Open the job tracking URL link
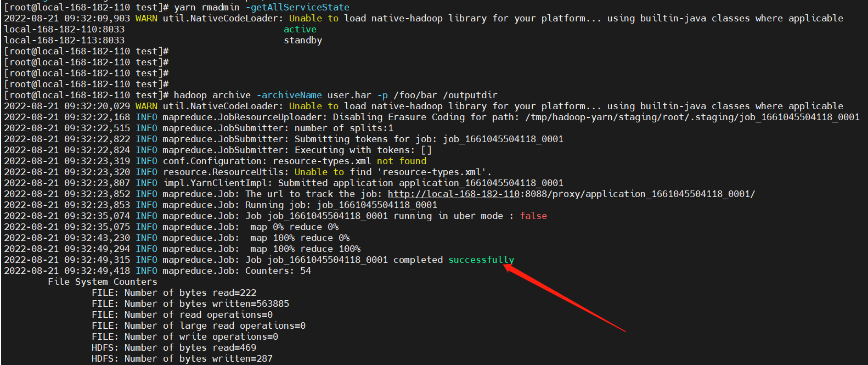 pyautogui.click(x=571, y=194)
